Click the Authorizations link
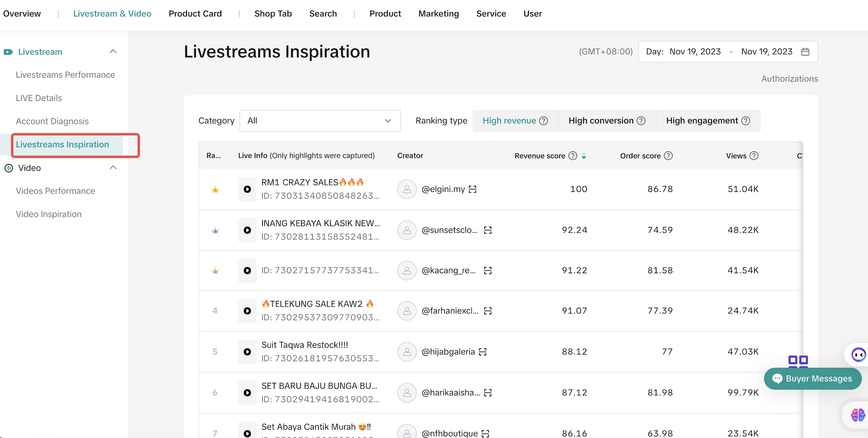 [789, 78]
